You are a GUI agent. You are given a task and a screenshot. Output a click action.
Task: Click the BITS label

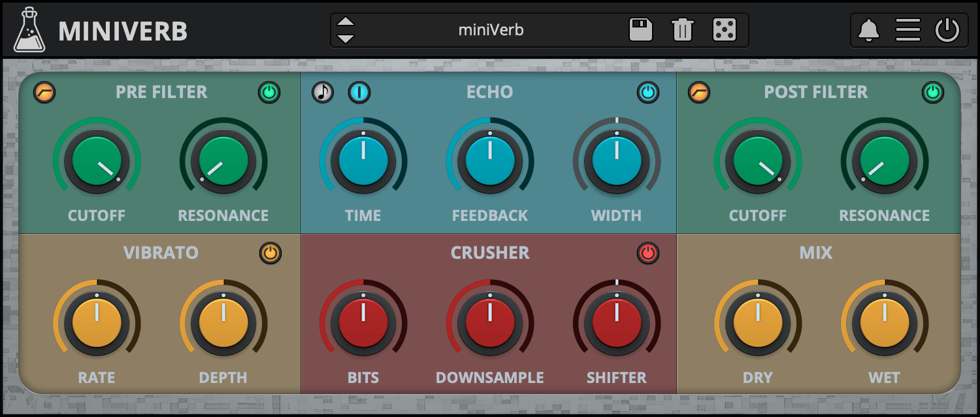point(363,378)
